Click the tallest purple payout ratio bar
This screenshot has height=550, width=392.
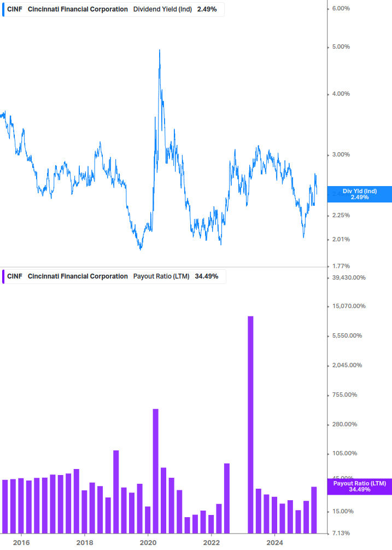point(250,425)
